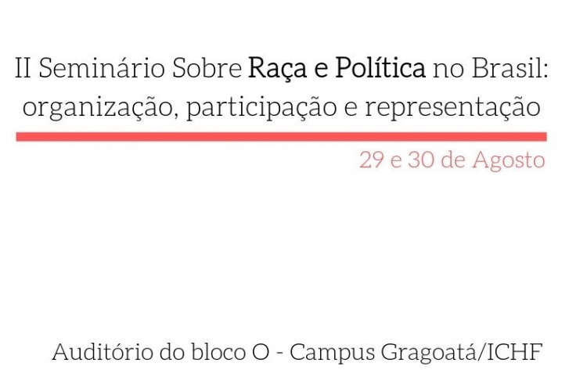
Task: Click the word "Campus" in the location line
Action: pyautogui.click(x=332, y=353)
